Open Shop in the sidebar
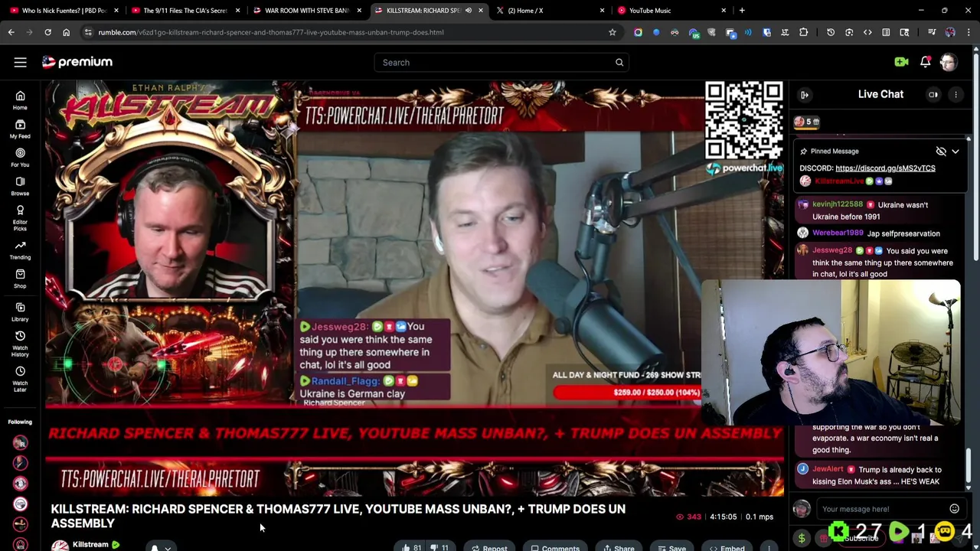Screen dimensions: 980x551 point(20,279)
